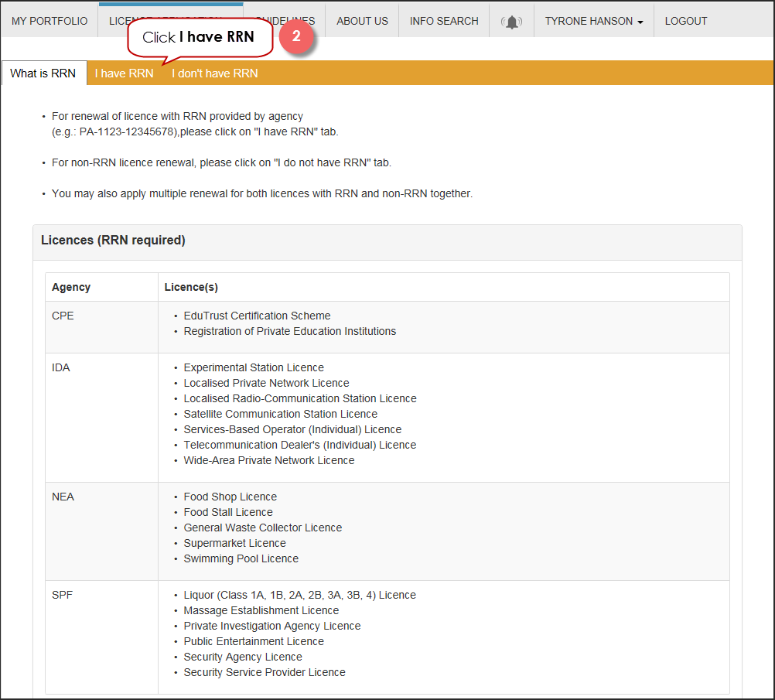Switch to I don't have RRN tab

coord(214,73)
